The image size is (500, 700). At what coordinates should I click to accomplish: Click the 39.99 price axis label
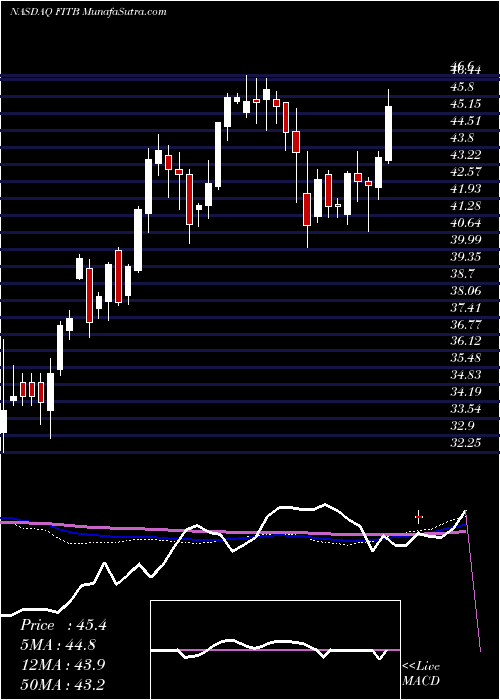click(466, 239)
